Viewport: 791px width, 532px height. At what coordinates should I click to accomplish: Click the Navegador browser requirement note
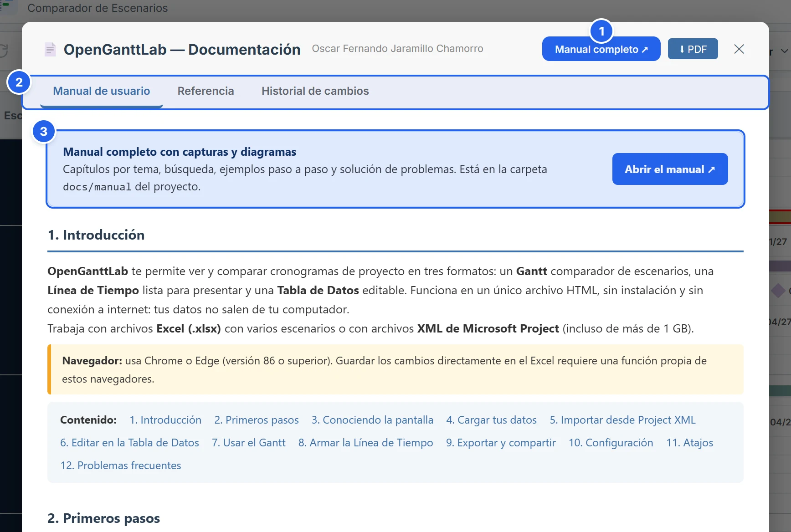(x=395, y=369)
